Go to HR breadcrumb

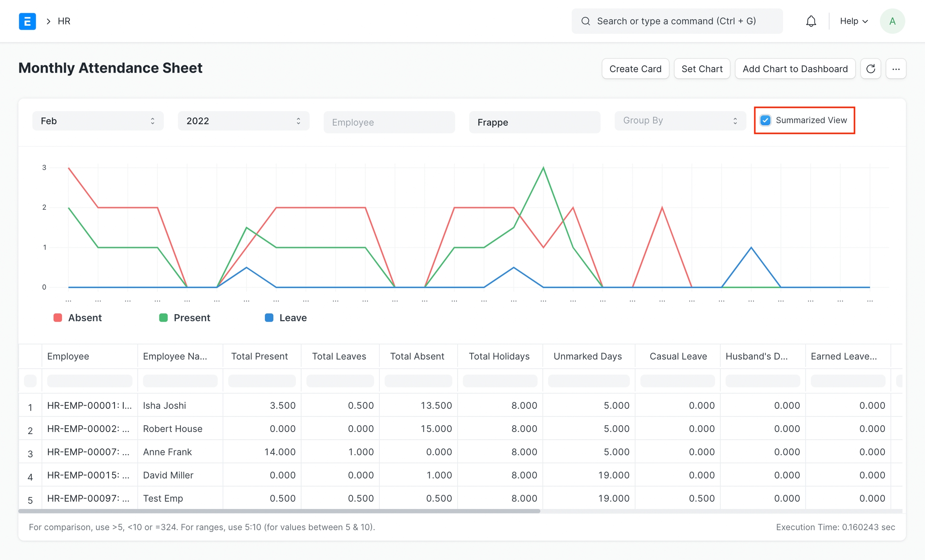click(x=64, y=21)
